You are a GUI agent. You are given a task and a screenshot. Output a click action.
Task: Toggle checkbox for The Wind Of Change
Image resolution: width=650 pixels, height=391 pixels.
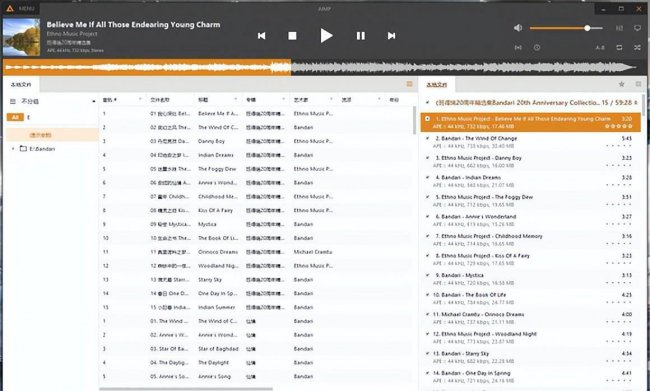click(x=427, y=138)
